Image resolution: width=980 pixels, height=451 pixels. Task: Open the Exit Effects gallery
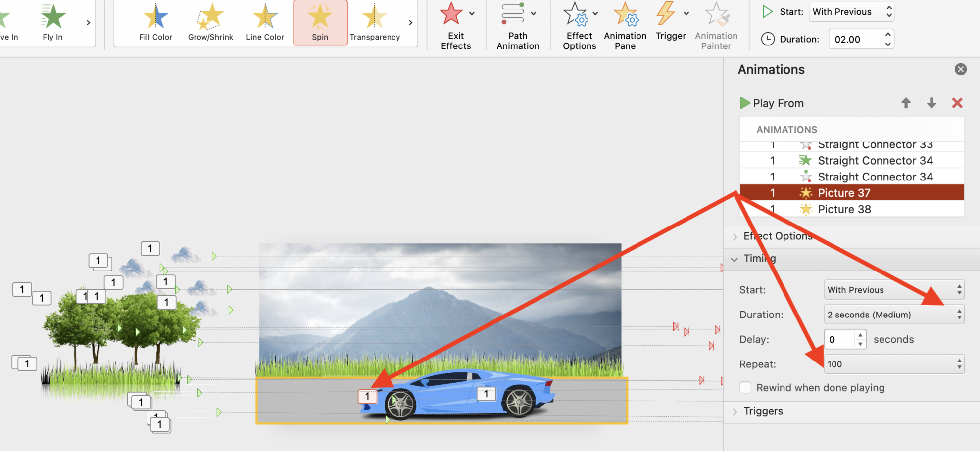tap(455, 26)
